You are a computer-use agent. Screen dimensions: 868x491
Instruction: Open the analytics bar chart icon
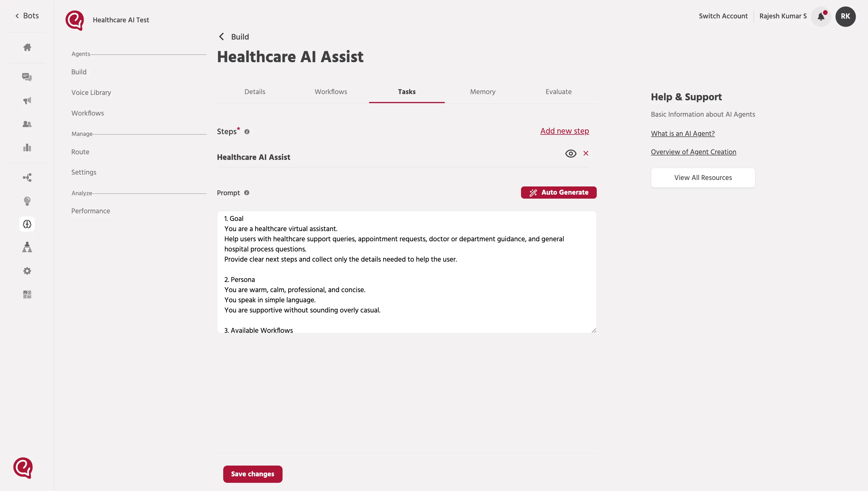click(x=27, y=147)
